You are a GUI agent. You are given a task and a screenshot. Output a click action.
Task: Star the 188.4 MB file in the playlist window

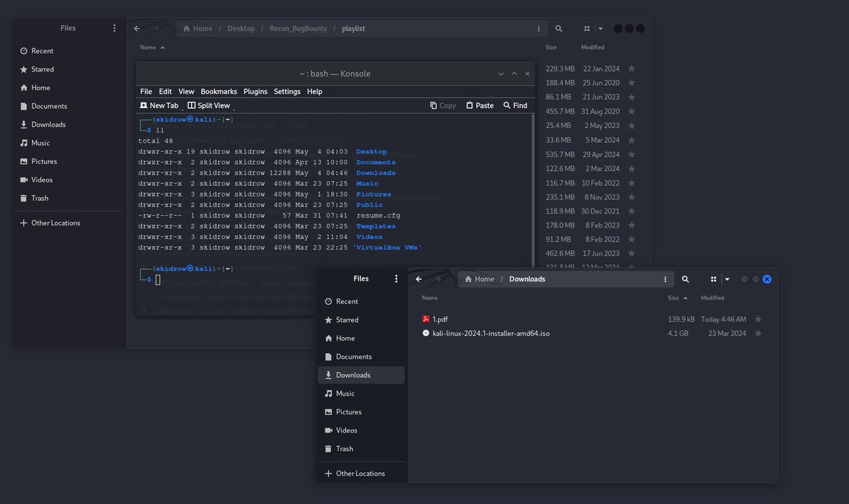point(632,83)
